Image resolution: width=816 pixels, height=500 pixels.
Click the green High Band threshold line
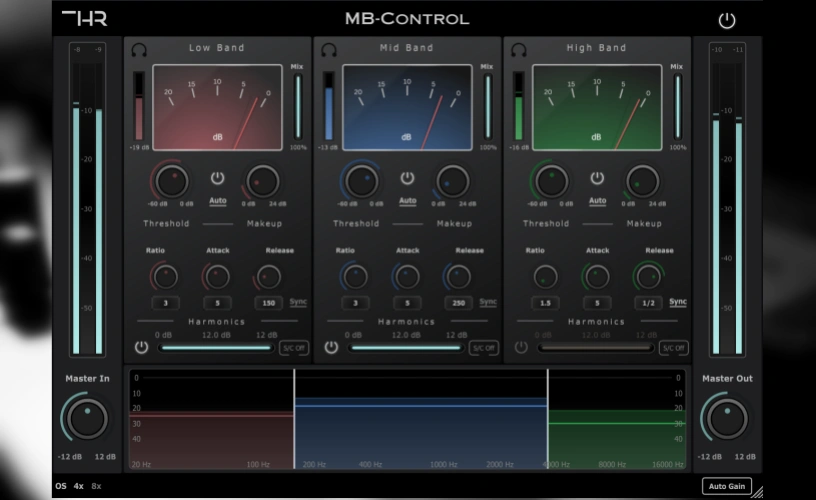[x=617, y=423]
